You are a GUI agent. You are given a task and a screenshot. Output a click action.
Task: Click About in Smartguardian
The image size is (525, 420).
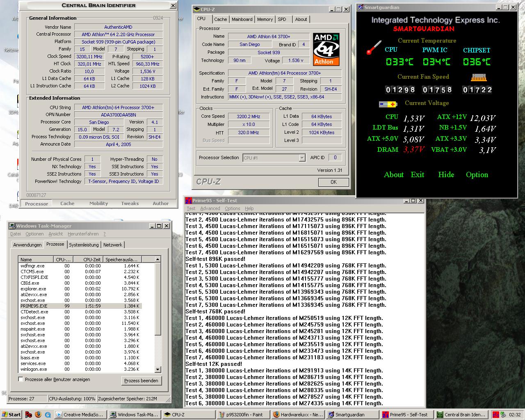[394, 175]
